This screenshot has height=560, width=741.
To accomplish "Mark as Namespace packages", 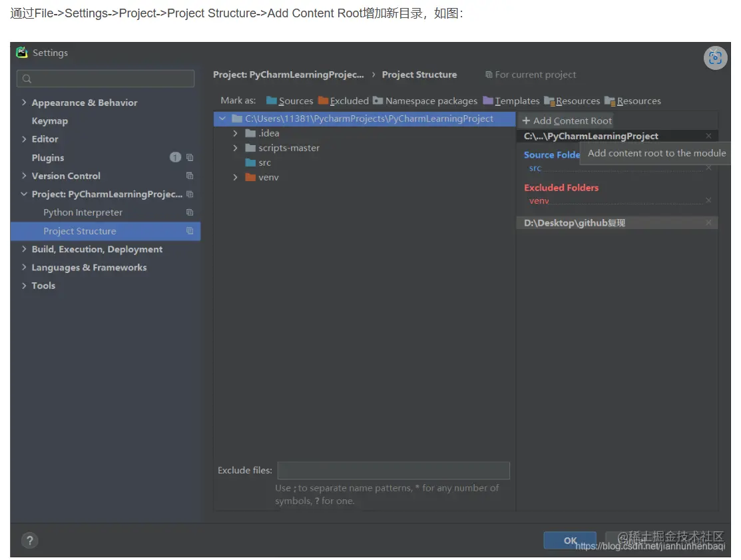I will tap(425, 101).
